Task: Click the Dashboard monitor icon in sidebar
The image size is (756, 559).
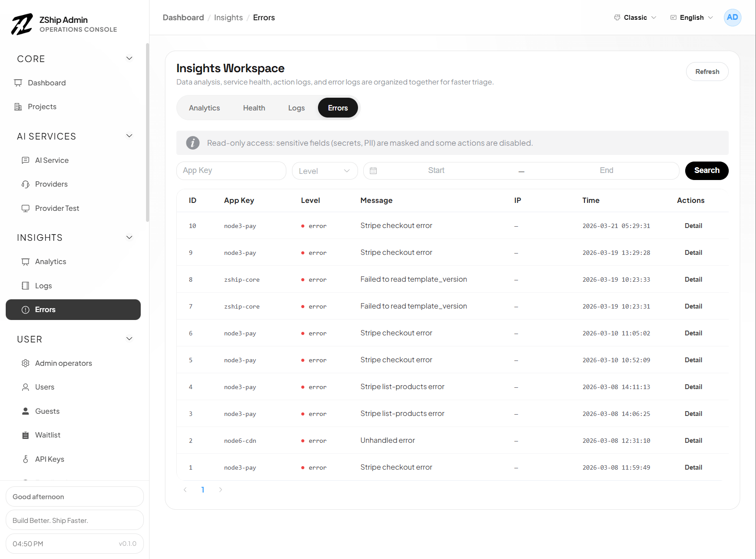Action: click(18, 83)
